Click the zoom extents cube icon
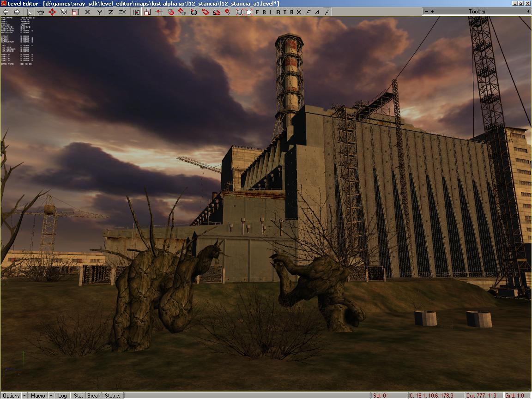Screen dimensions: 532x399 239,12
